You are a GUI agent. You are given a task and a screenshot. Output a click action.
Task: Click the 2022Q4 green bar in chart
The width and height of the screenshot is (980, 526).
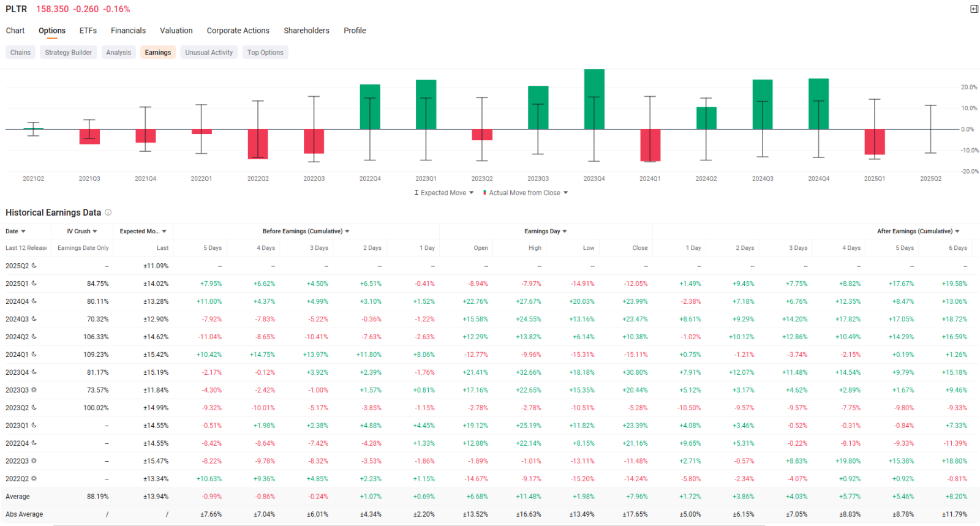click(x=370, y=107)
